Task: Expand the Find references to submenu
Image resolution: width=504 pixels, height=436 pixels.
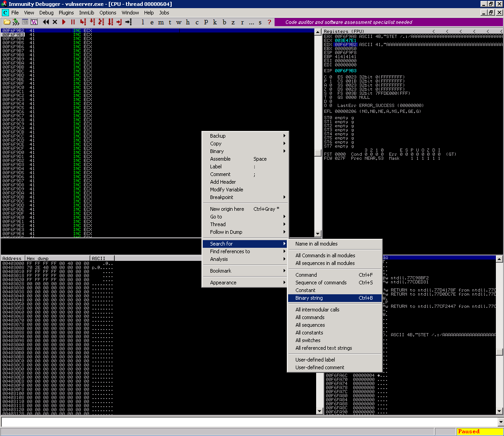Action: point(245,251)
